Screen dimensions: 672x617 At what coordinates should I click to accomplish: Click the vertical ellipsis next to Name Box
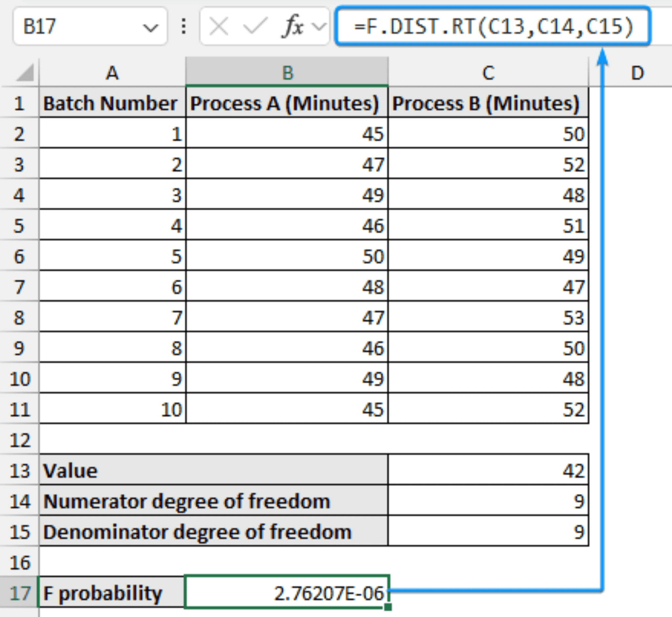183,26
